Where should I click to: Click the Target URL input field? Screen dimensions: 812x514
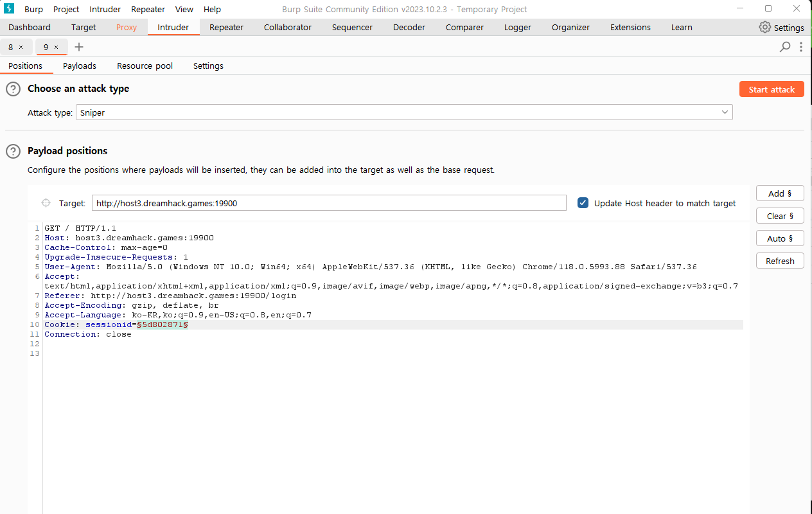[329, 203]
